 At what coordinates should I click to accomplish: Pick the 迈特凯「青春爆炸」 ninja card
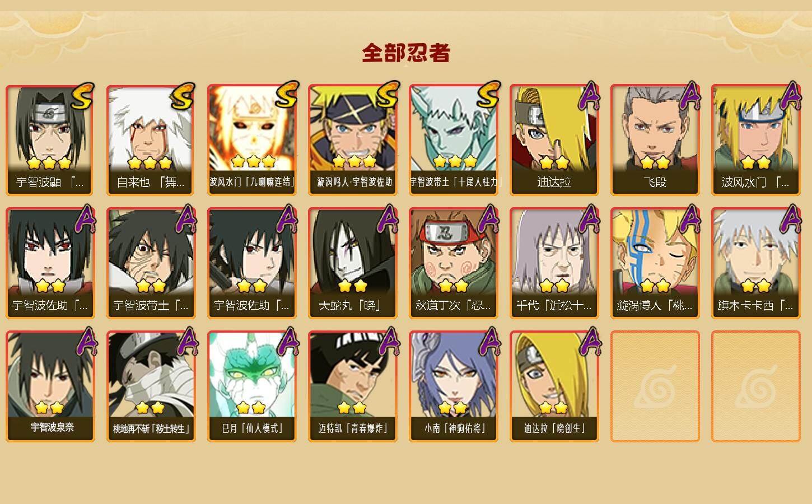click(352, 386)
